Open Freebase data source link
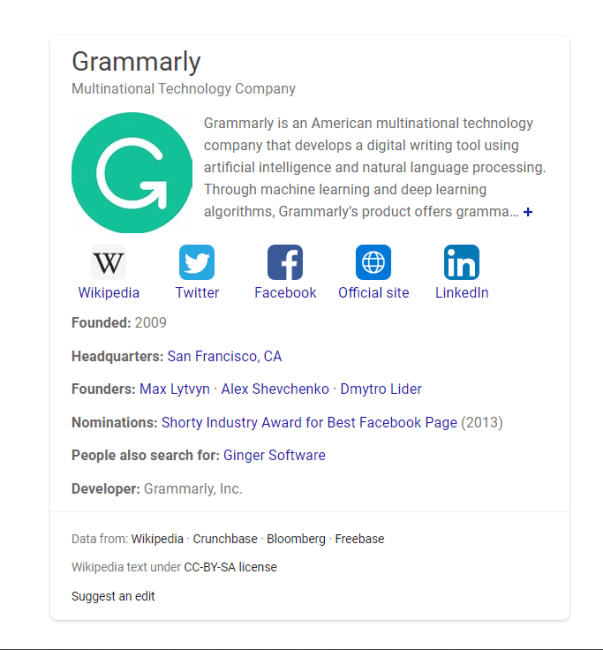The width and height of the screenshot is (603, 650). point(360,539)
